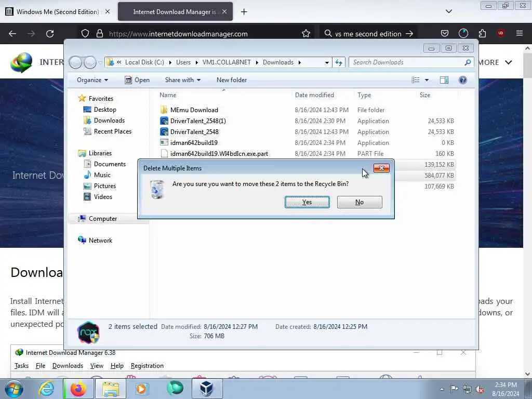Click New folder in Explorer toolbar
This screenshot has height=399, width=532.
click(232, 79)
